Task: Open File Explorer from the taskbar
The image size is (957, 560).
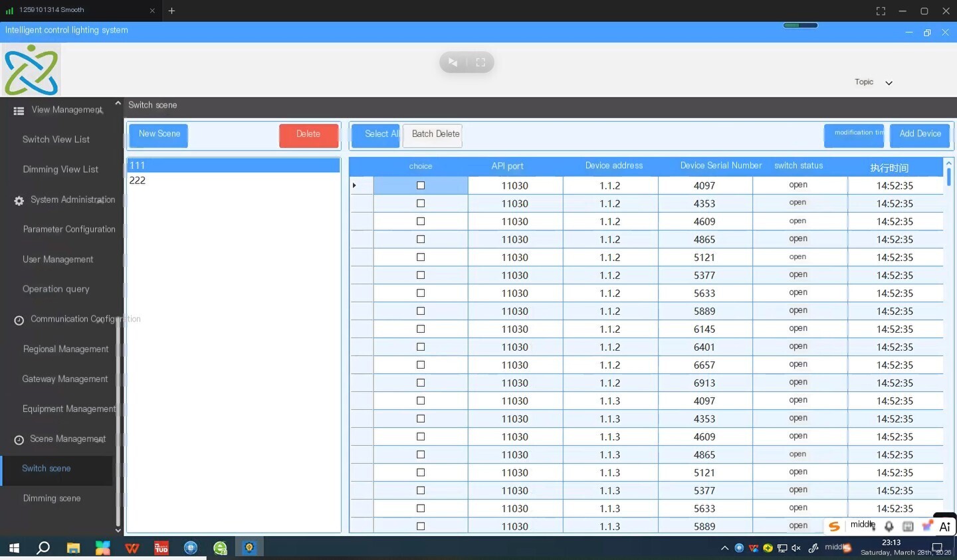Action: coord(73,548)
